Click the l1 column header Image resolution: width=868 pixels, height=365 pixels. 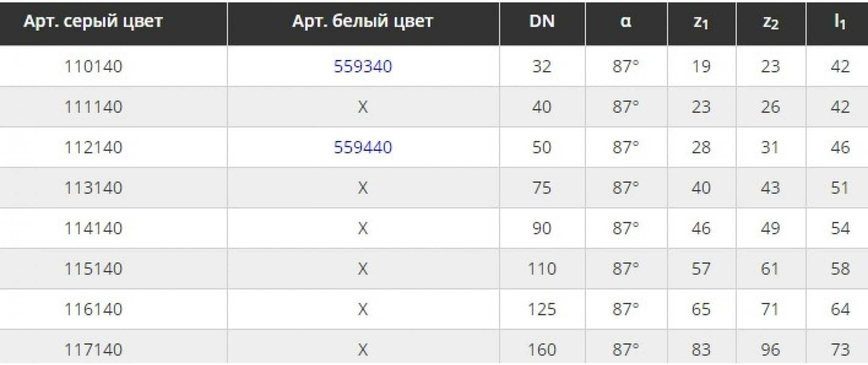(x=840, y=21)
